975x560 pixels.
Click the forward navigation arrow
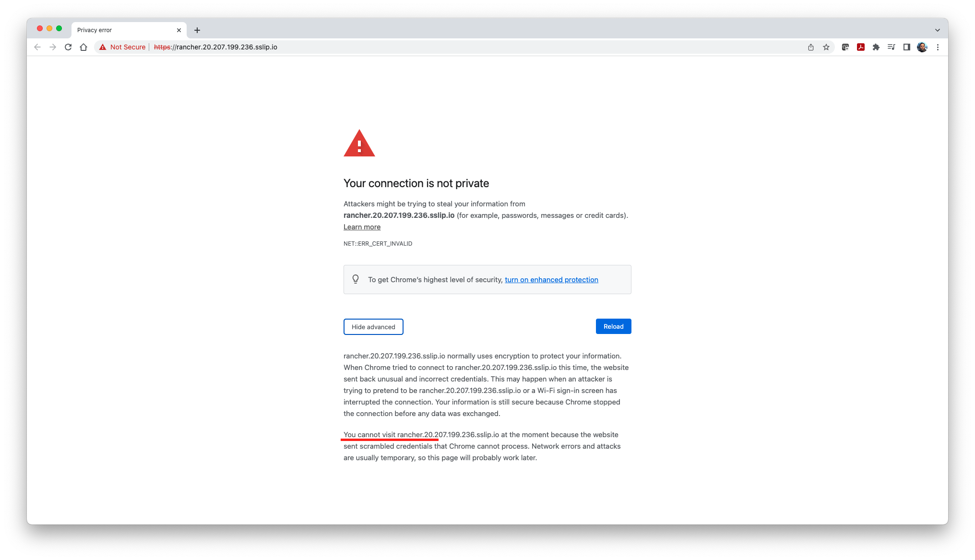tap(53, 47)
